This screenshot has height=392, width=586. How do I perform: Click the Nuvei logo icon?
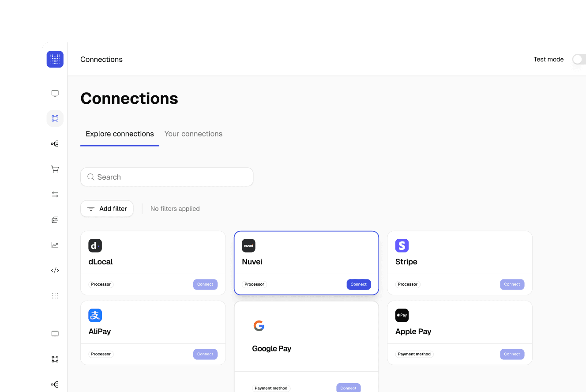pyautogui.click(x=249, y=245)
